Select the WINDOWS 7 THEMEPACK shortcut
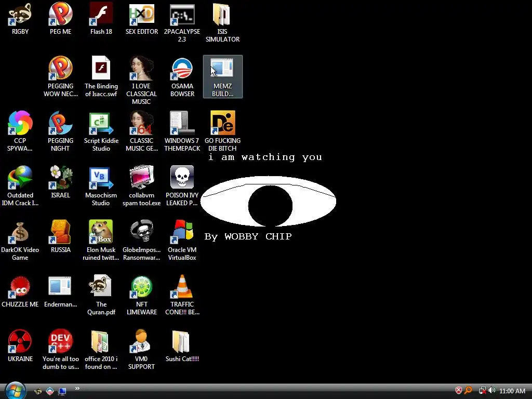The image size is (532, 399). [x=182, y=131]
